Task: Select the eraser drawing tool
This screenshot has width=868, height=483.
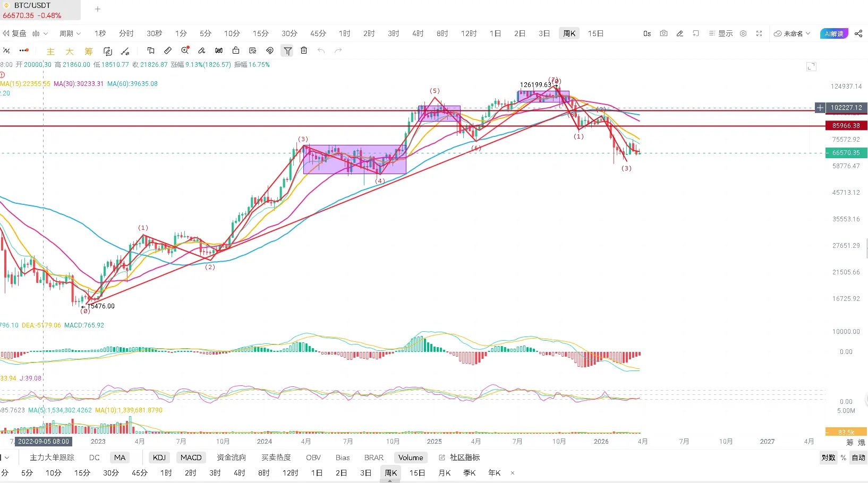Action: [x=202, y=50]
